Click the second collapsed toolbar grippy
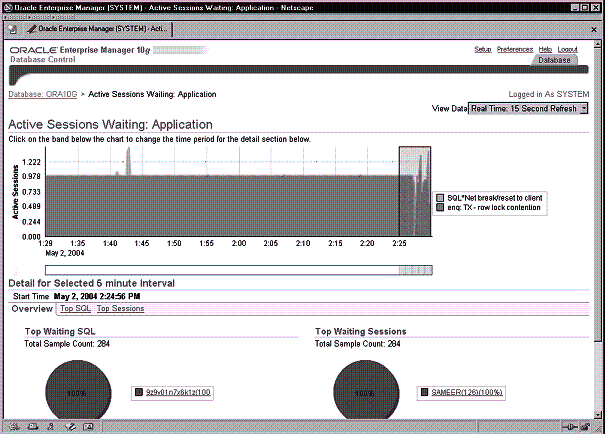Screen dimensions: 605x434 pos(39,17)
